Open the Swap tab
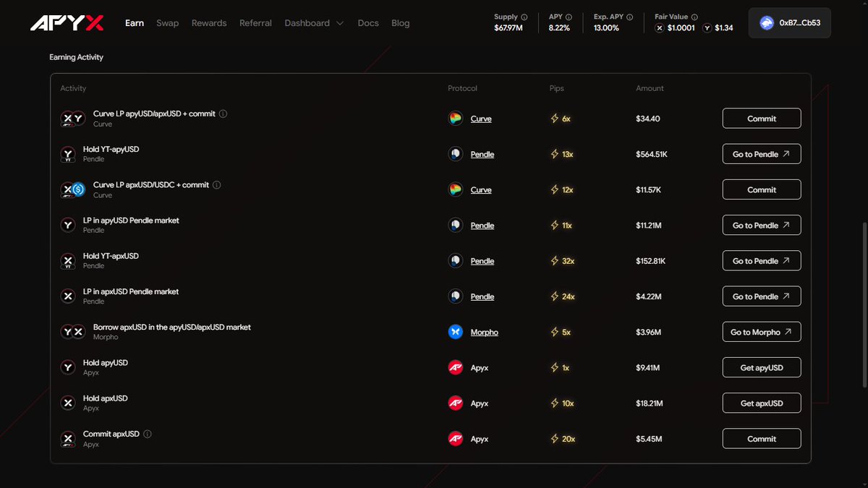The width and height of the screenshot is (868, 488). tap(168, 23)
